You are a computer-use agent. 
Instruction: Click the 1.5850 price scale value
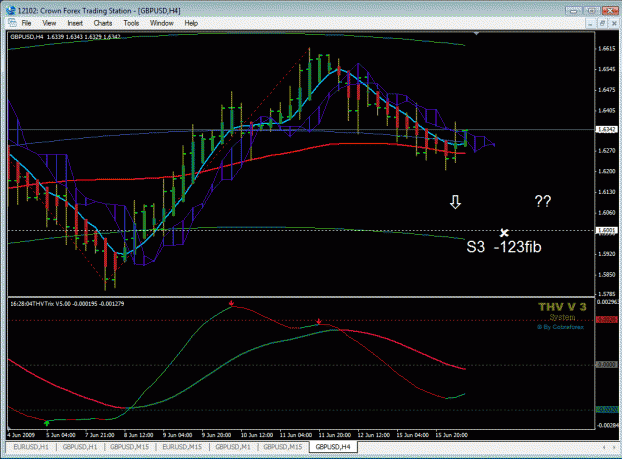(606, 275)
